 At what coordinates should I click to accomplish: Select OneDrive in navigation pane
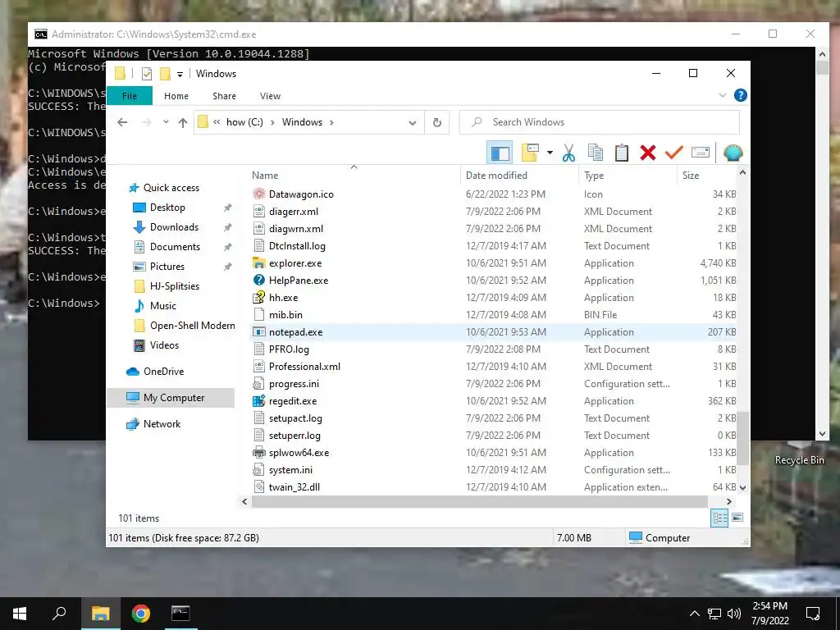pos(163,372)
